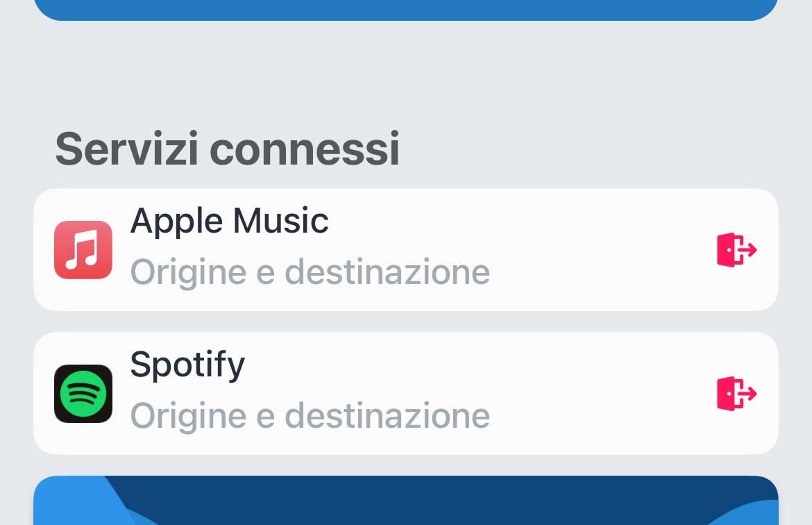812x525 pixels.
Task: Click the Spotify app icon
Action: pyautogui.click(x=83, y=394)
